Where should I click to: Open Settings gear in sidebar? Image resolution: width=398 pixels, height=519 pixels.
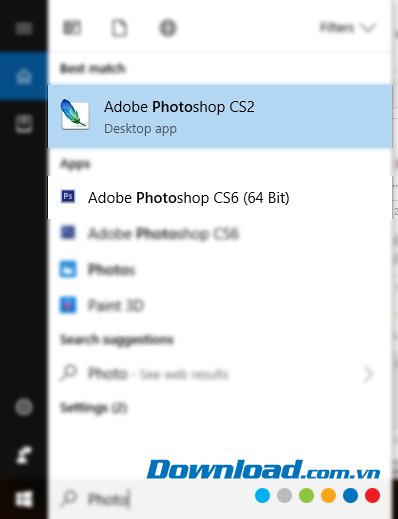point(24,407)
